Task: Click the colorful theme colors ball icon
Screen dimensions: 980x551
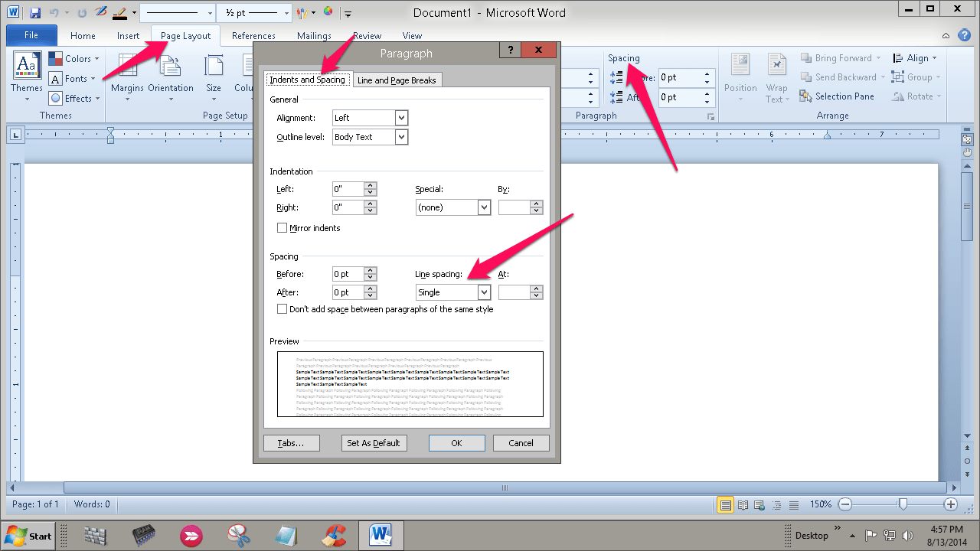Action: (x=328, y=12)
